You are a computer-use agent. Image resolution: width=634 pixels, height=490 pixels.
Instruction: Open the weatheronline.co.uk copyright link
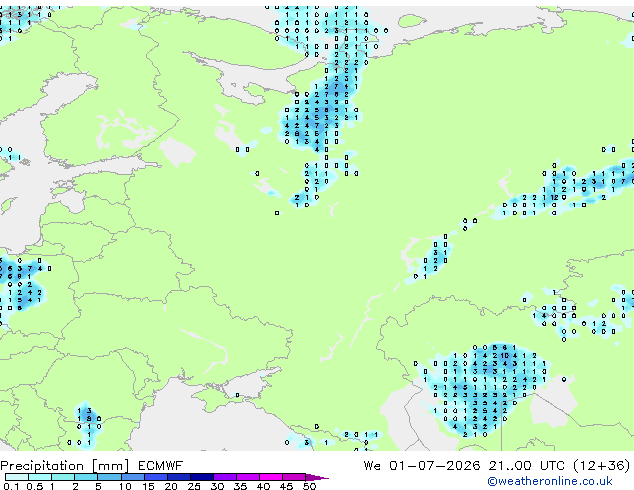point(549,481)
